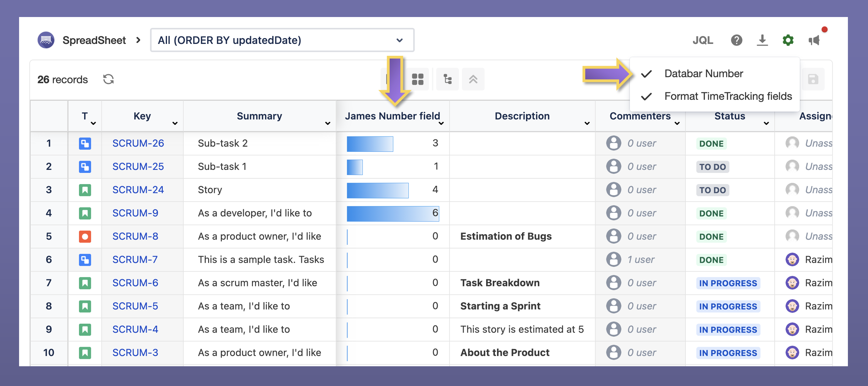
Task: Click the save disk icon
Action: (813, 79)
